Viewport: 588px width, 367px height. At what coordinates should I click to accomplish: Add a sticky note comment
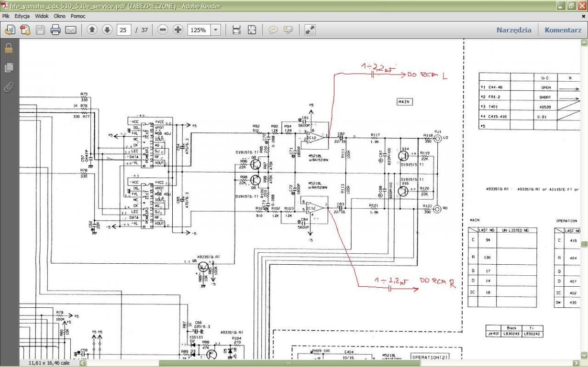pyautogui.click(x=273, y=30)
